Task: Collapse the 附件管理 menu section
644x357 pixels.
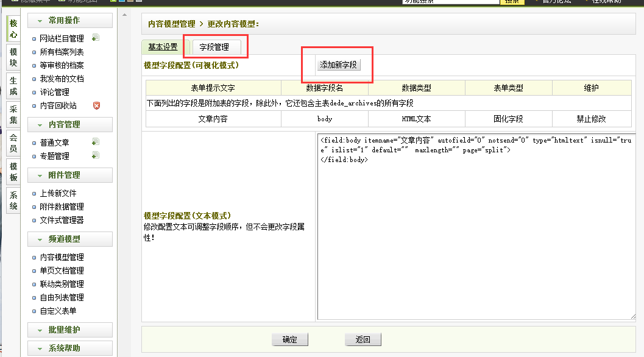Action: coord(70,175)
